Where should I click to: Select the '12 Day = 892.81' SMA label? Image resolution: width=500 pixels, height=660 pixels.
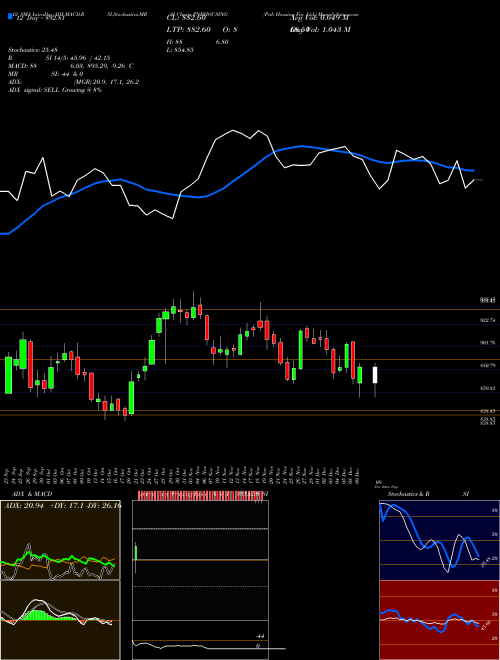(x=39, y=18)
